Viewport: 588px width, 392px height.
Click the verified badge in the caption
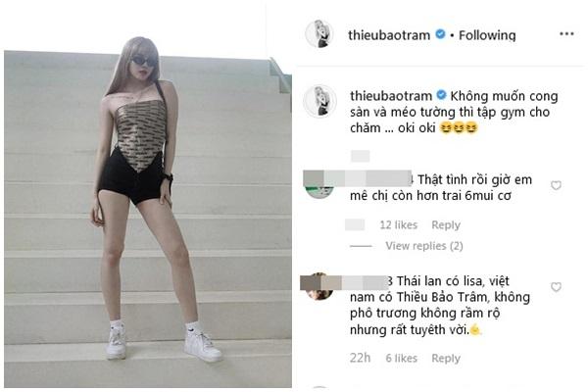coord(441,94)
